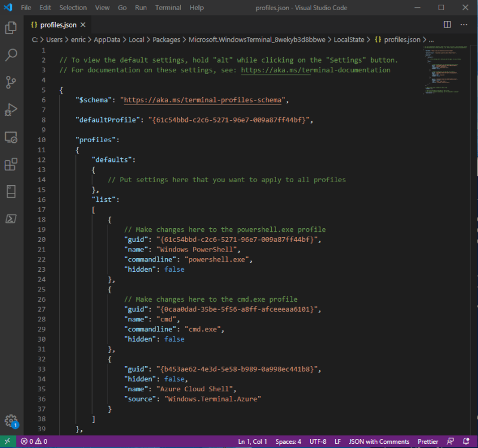Change encoding via UTF-8 status item
The image size is (478, 448).
point(318,441)
